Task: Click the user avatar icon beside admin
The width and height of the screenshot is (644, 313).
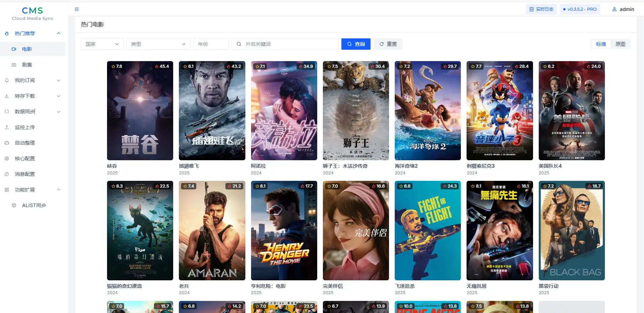Action: coord(614,9)
